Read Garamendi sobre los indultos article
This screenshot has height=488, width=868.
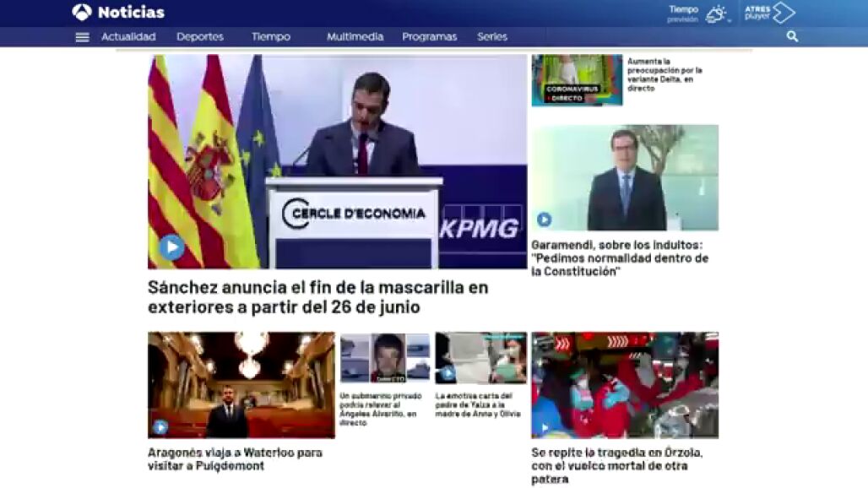coord(619,258)
